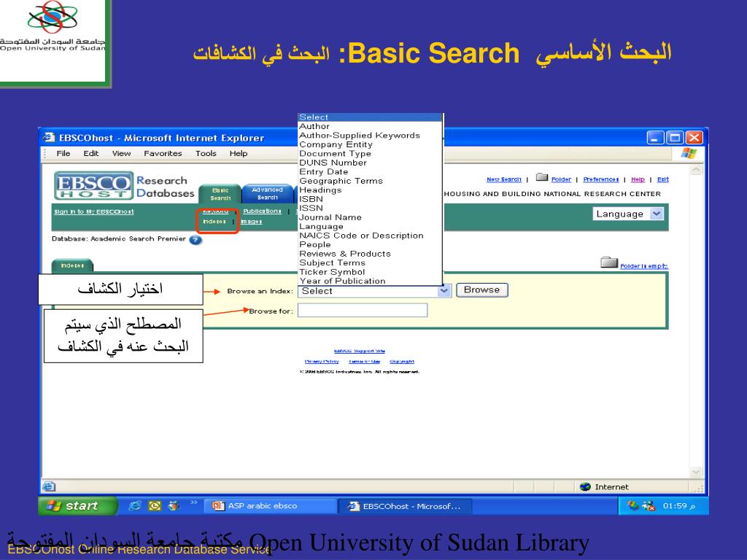Screen dimensions: 747x560
Task: Click the 'Folder is empty' link
Action: tap(644, 265)
